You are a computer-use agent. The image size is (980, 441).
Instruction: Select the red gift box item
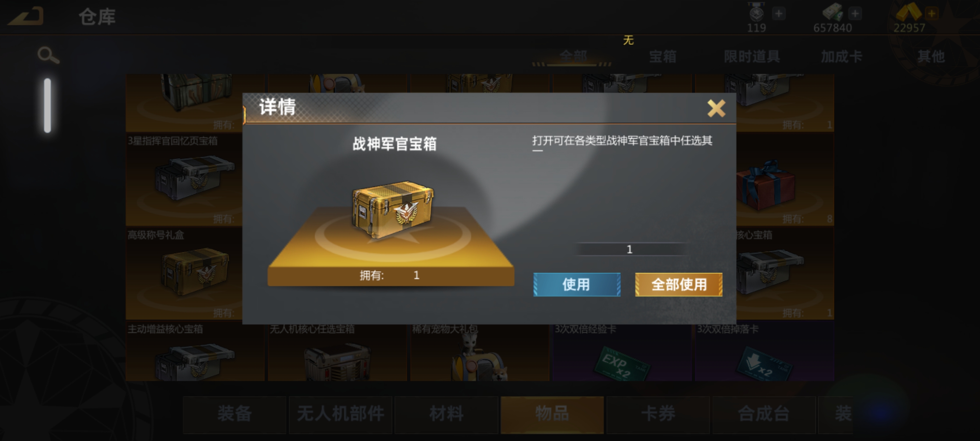[x=765, y=184]
